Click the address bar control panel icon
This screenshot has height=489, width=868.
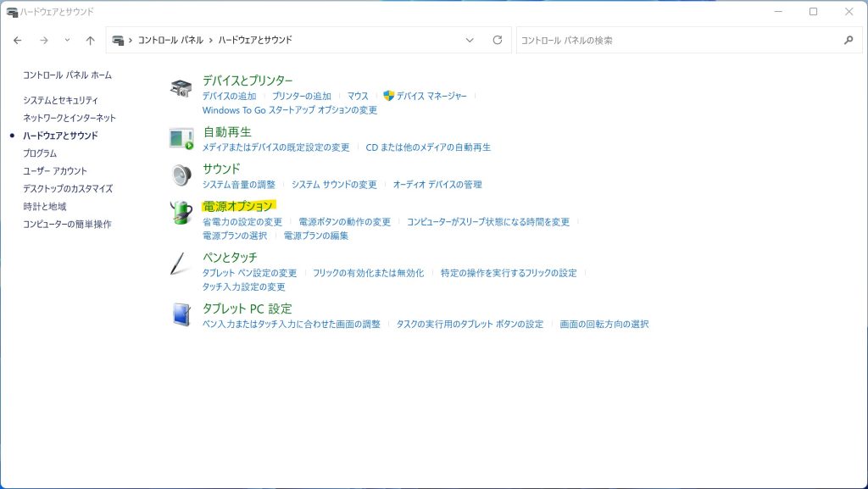117,40
